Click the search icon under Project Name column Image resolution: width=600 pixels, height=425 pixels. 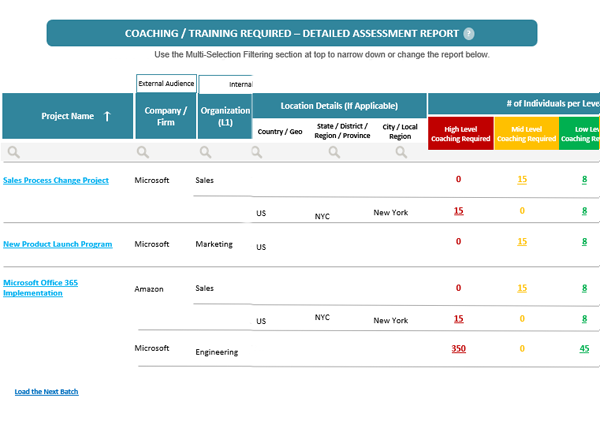coord(14,152)
